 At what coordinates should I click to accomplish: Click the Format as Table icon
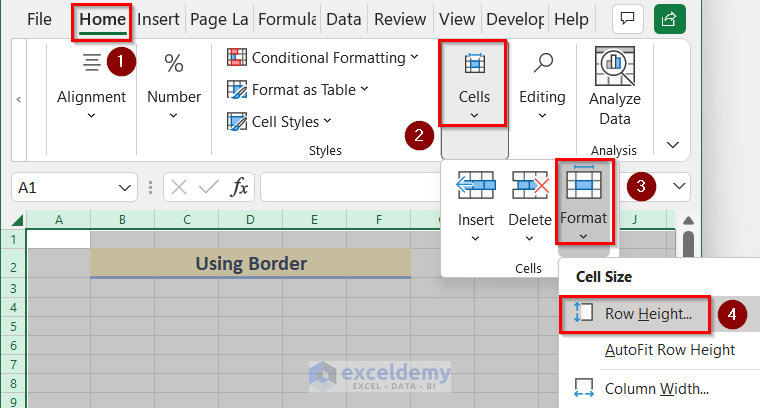[237, 90]
